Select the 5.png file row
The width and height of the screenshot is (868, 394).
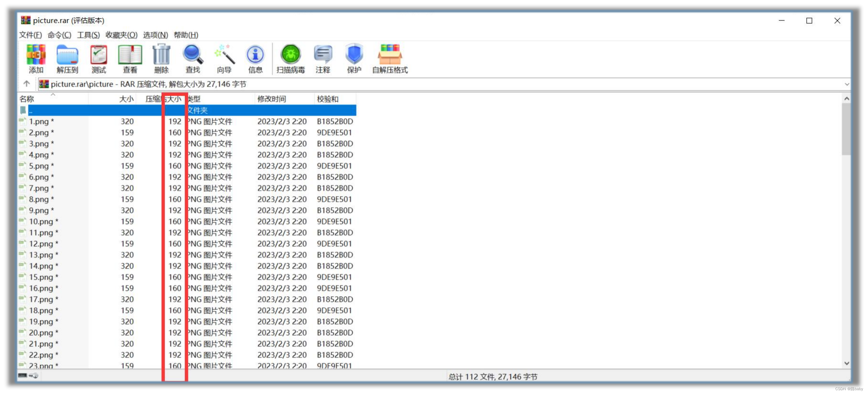39,166
